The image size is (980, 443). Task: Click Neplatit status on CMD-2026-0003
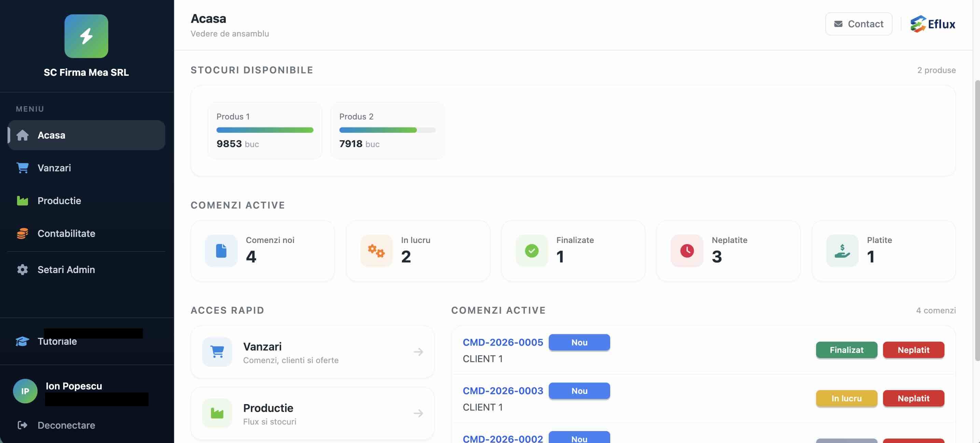pyautogui.click(x=913, y=398)
